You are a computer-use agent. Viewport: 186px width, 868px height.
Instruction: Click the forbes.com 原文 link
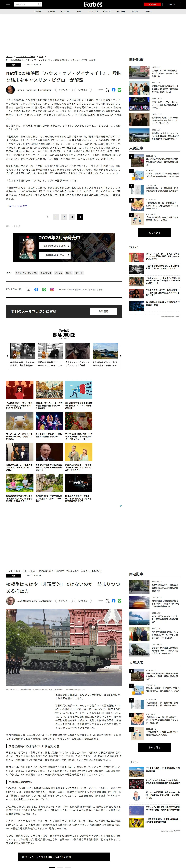18,206
